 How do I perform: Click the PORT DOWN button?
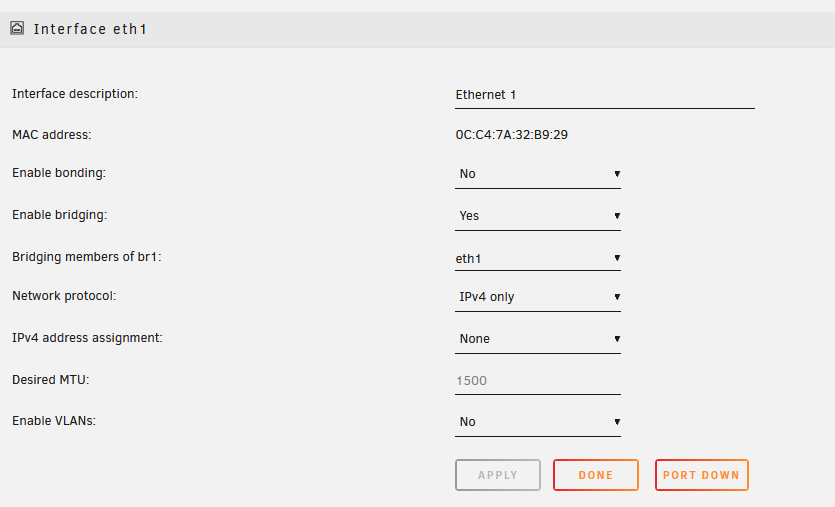701,475
